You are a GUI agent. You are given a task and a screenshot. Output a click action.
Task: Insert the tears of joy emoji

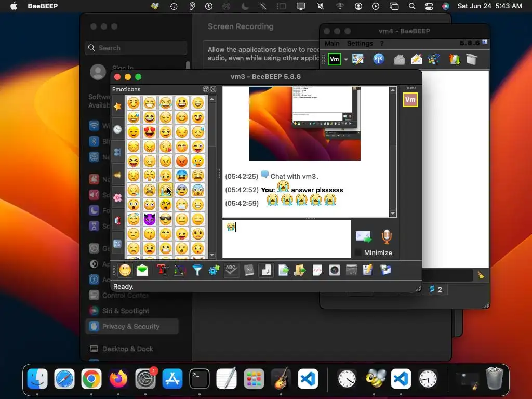click(166, 102)
